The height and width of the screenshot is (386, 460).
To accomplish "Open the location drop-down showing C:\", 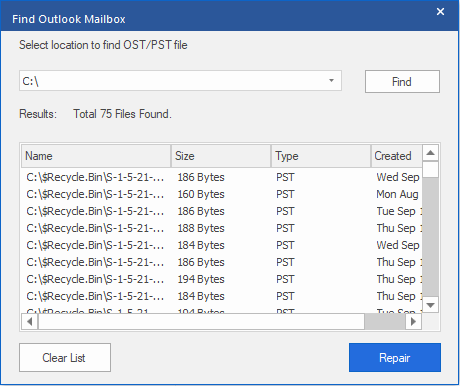I will pyautogui.click(x=331, y=81).
